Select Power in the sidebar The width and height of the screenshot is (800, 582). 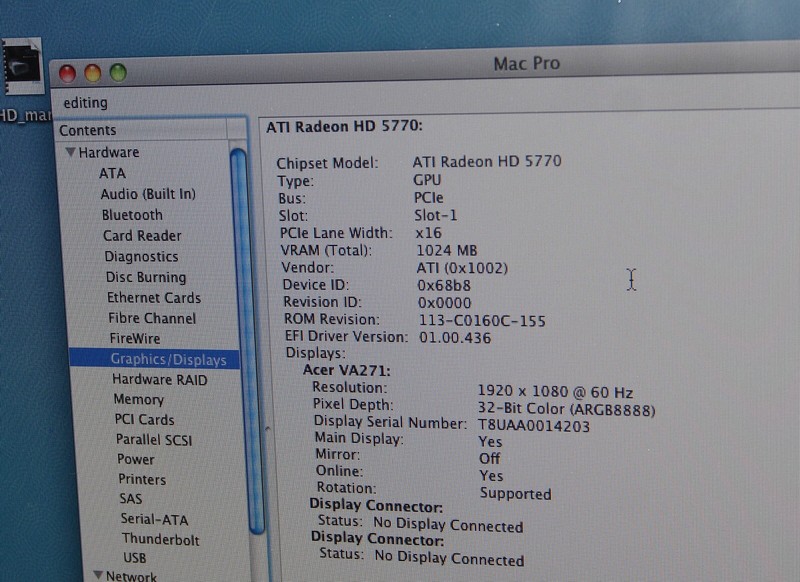click(x=136, y=460)
